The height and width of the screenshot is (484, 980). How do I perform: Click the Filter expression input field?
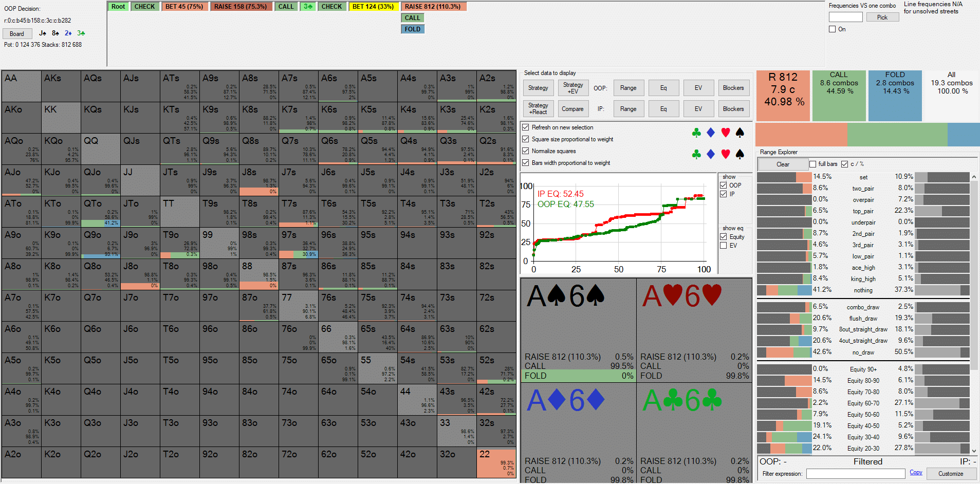pos(855,474)
